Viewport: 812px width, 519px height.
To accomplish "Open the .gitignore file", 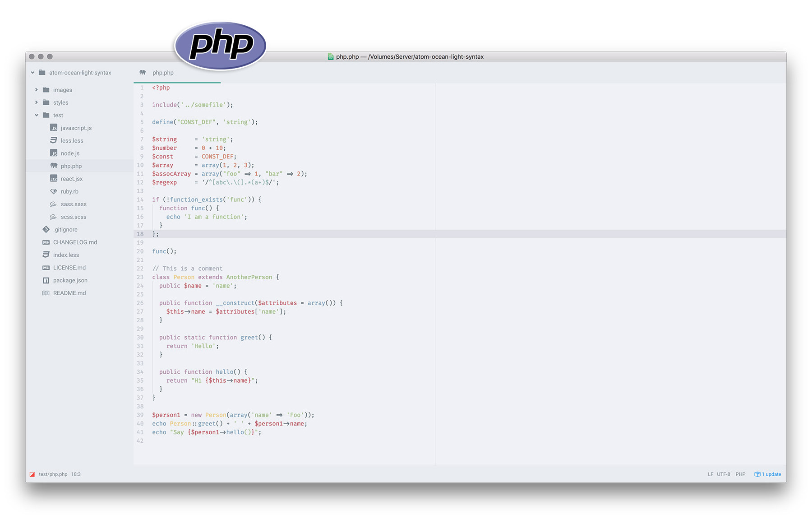I will 65,229.
